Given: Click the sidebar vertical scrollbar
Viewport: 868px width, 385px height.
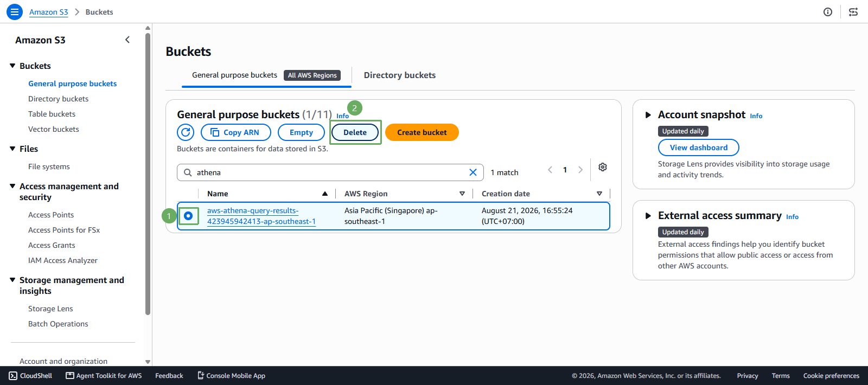Looking at the screenshot, I should pyautogui.click(x=148, y=174).
